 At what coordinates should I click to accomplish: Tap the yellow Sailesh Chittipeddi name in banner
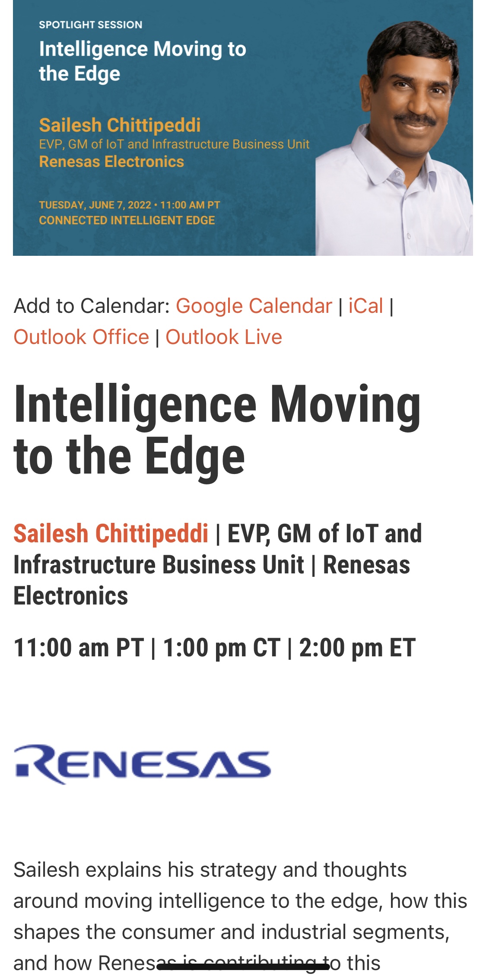(x=120, y=125)
